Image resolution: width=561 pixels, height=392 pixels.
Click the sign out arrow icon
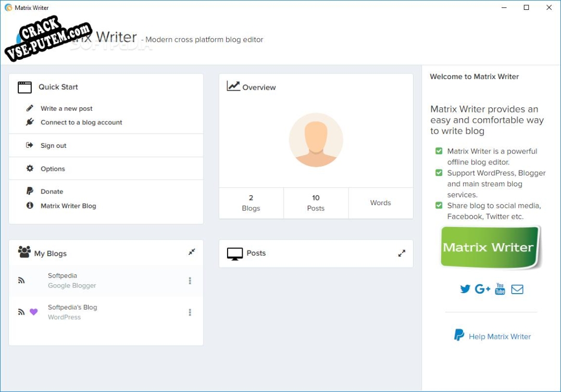pos(30,145)
